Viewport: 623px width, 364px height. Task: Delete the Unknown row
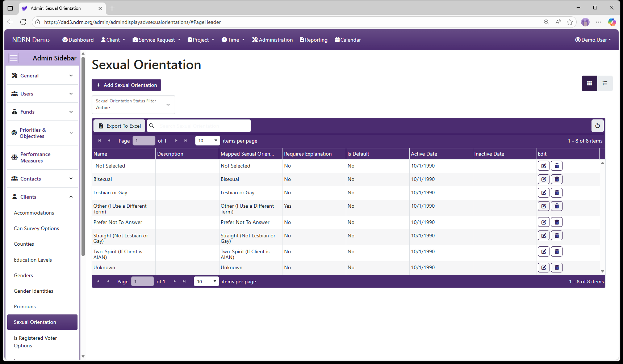[557, 267]
